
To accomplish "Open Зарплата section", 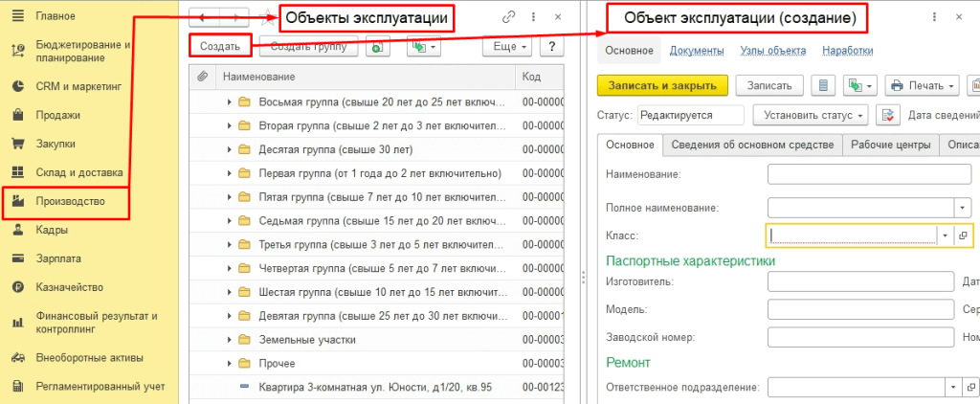I will click(58, 258).
